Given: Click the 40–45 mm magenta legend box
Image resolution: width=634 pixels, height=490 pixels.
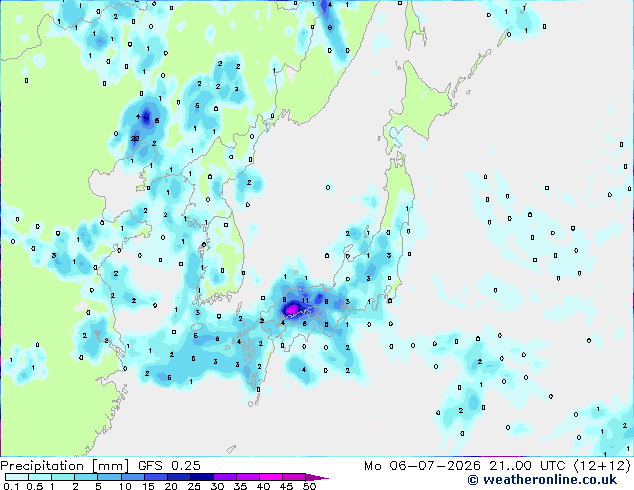Looking at the screenshot, I should point(270,477).
